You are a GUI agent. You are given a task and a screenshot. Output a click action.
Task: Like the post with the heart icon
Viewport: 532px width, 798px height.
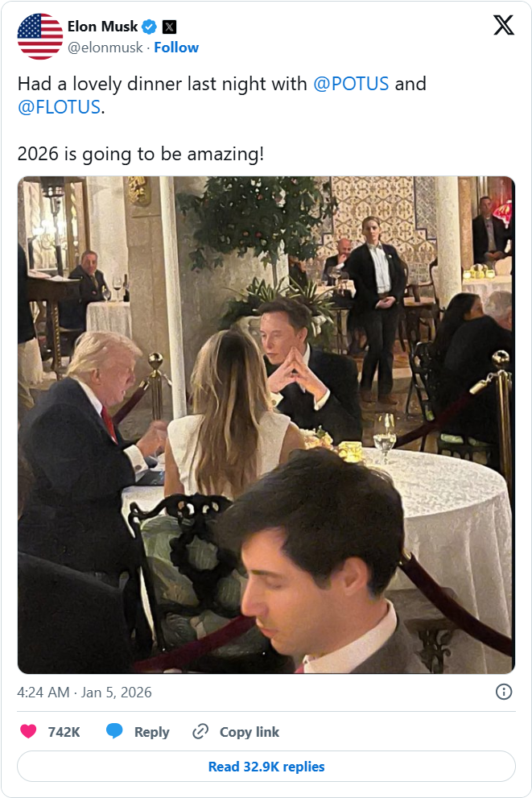pyautogui.click(x=28, y=731)
